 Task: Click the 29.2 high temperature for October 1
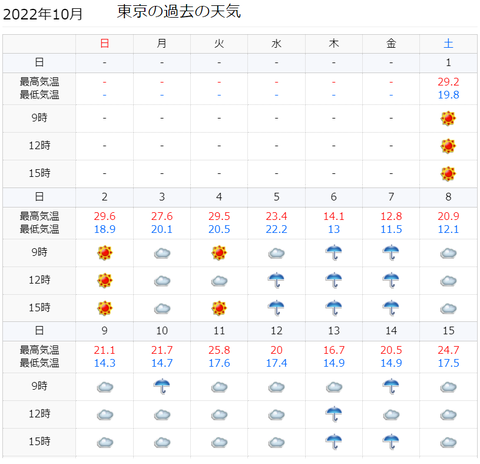[448, 82]
